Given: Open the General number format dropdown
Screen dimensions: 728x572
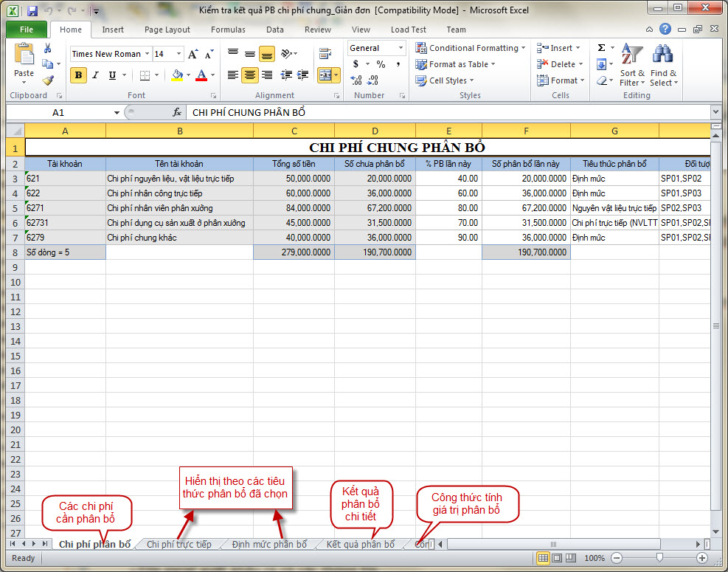Looking at the screenshot, I should point(401,48).
